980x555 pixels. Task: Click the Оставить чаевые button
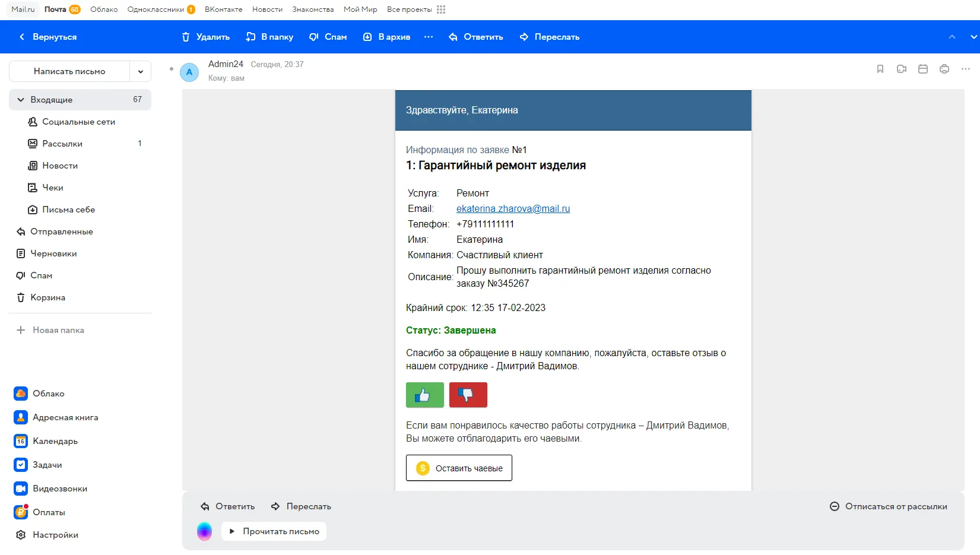pos(459,468)
